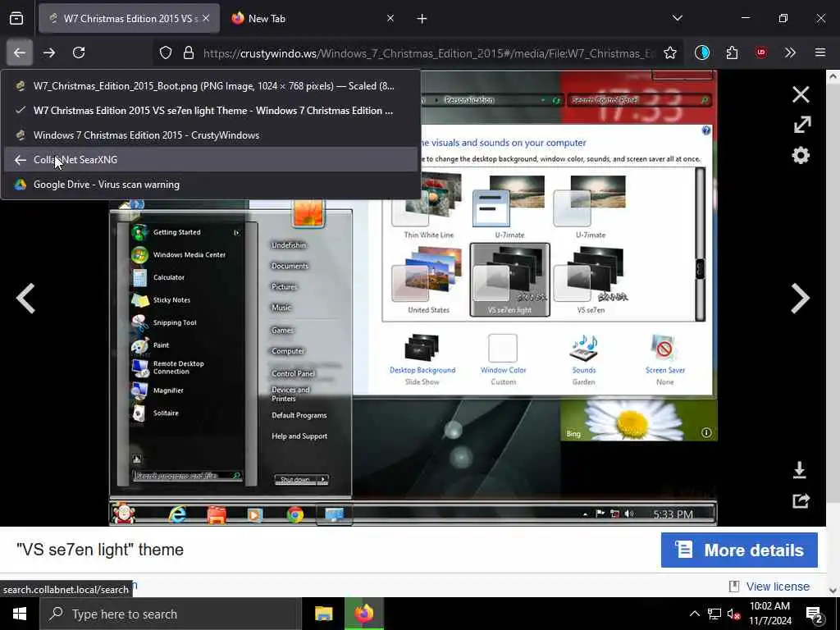Show the previous image
This screenshot has width=840, height=630.
25,298
